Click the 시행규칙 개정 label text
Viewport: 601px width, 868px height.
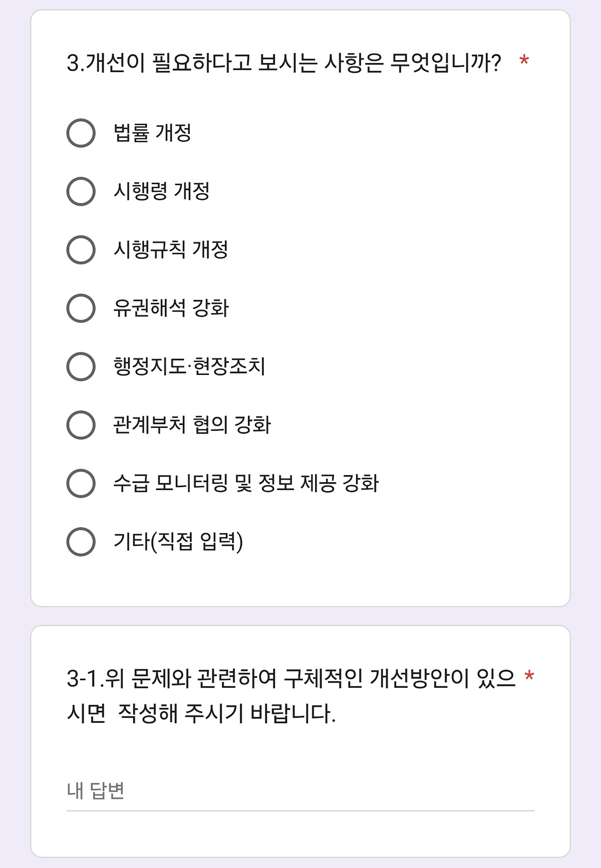tap(171, 250)
